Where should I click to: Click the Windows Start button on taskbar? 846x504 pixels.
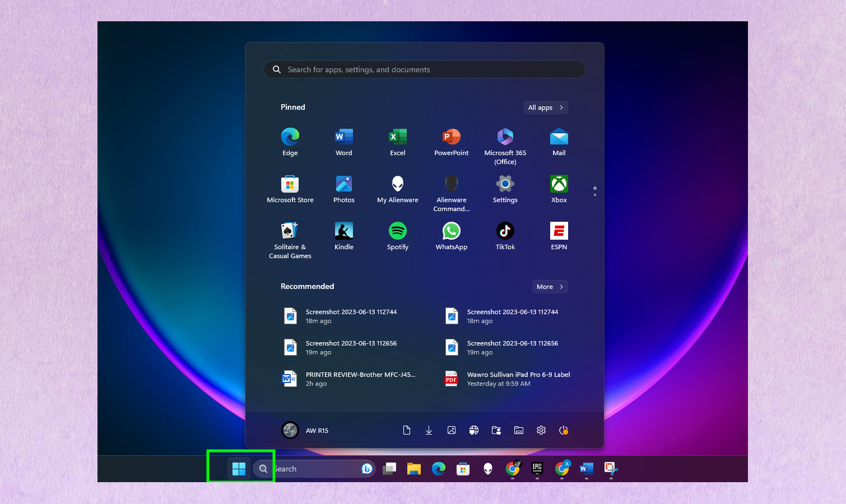239,469
